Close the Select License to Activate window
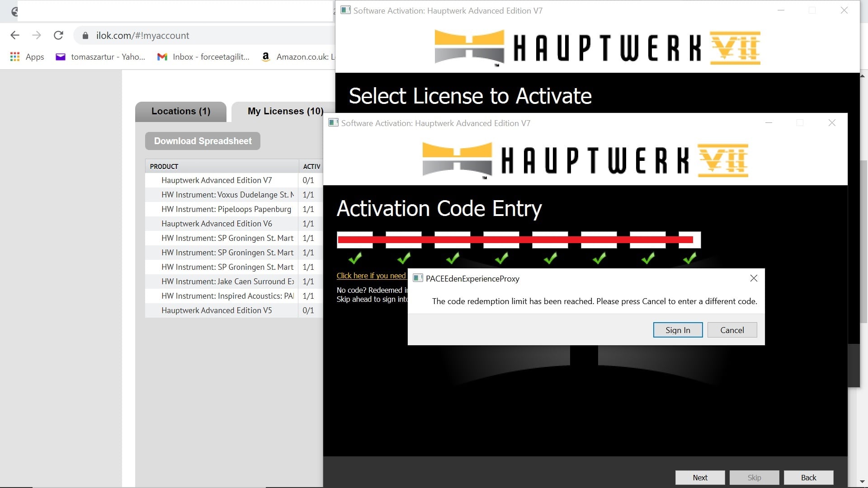The width and height of the screenshot is (868, 488). click(x=844, y=10)
